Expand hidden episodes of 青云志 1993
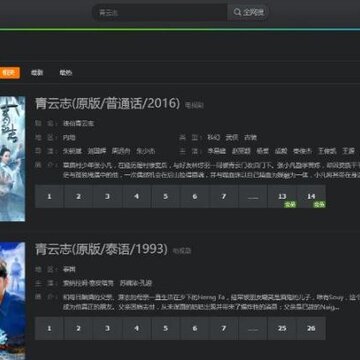Viewport: 360px width, 360px height. click(253, 328)
